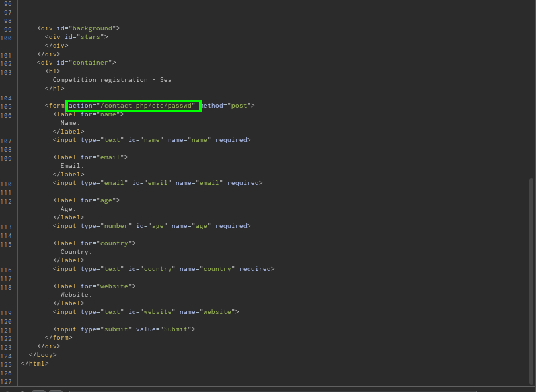The height and width of the screenshot is (392, 536).
Task: Click the website text input tag line
Action: point(145,312)
